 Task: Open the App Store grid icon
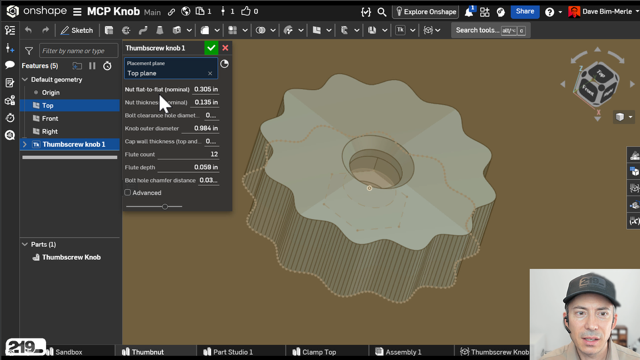484,12
